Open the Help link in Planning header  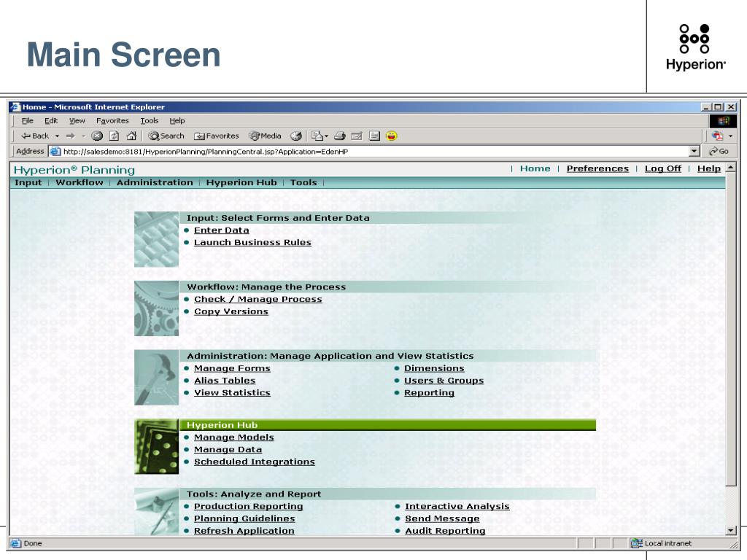click(x=709, y=168)
